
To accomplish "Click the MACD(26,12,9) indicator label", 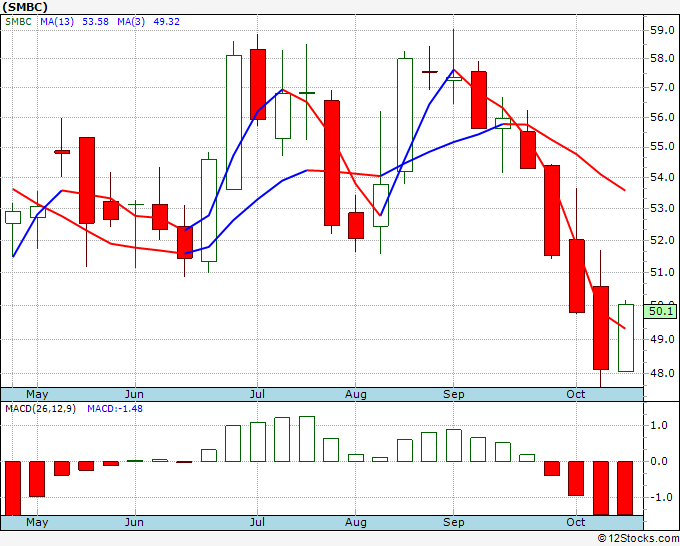I will [40, 409].
